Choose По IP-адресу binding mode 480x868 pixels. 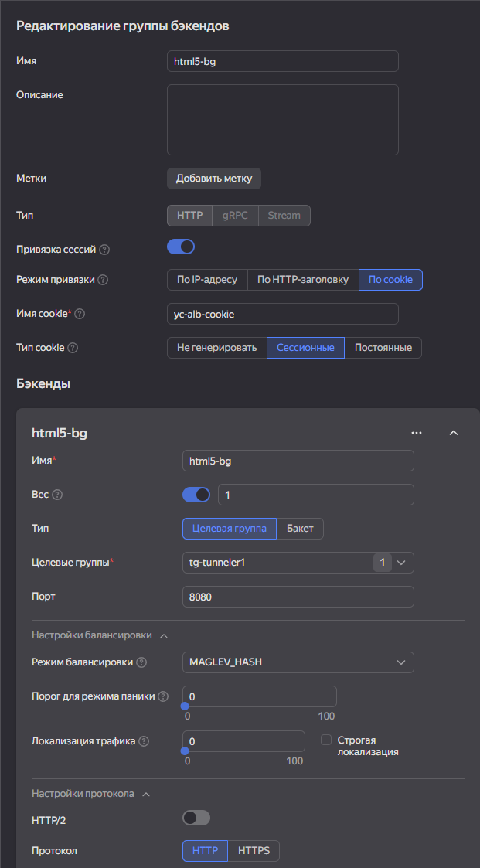click(207, 280)
